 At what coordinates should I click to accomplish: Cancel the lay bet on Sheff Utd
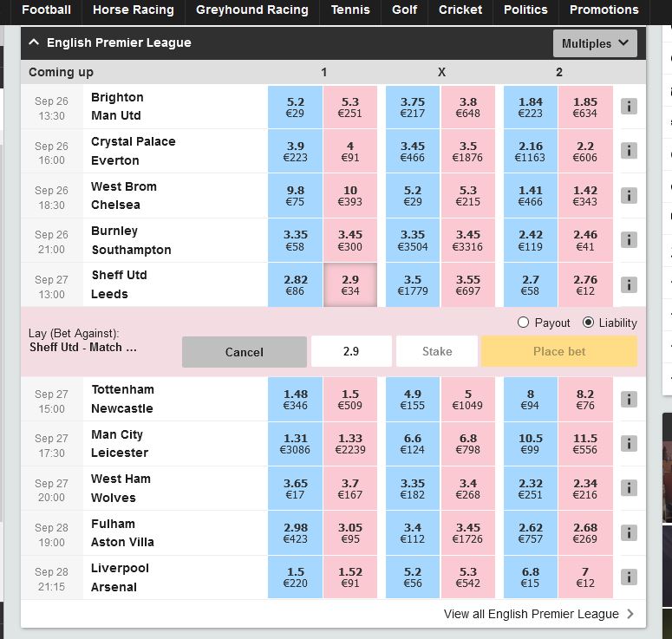[x=244, y=352]
